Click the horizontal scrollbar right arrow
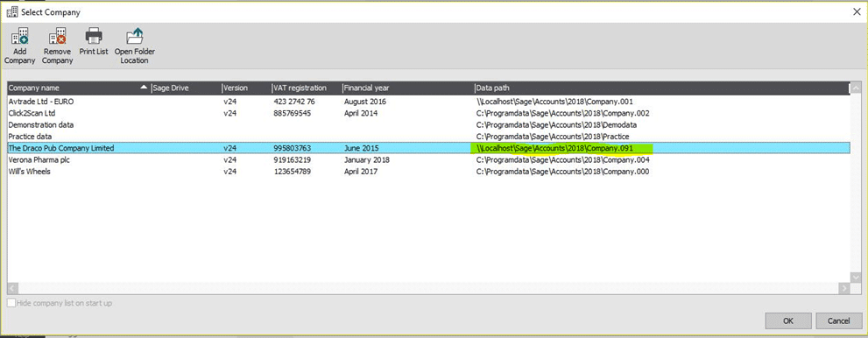Screen dimensions: 868x338 pyautogui.click(x=843, y=288)
